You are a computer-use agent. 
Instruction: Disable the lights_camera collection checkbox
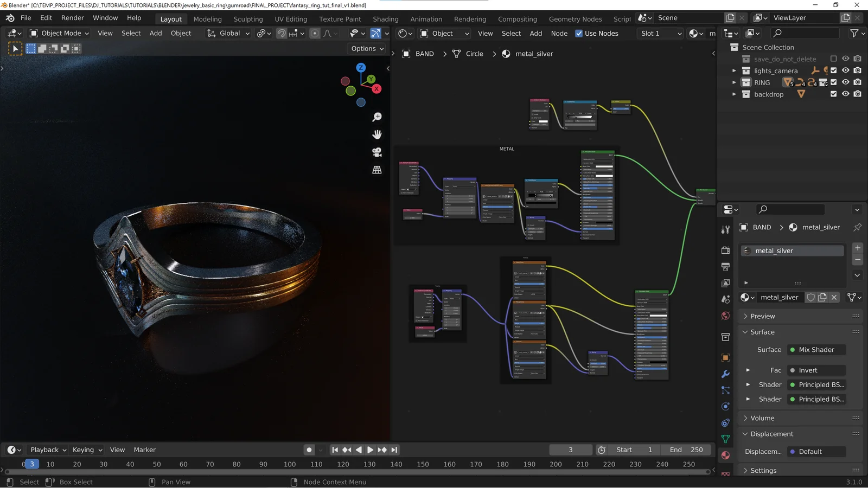(834, 70)
